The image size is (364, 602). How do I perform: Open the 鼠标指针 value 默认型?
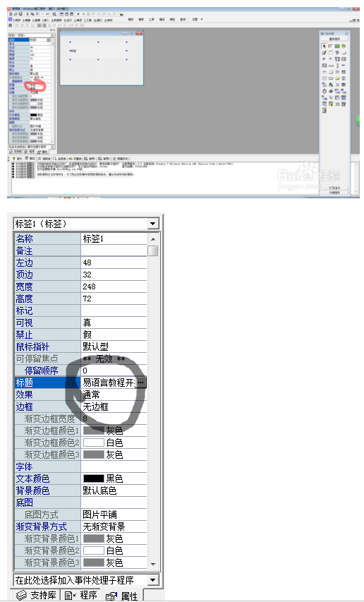point(114,347)
